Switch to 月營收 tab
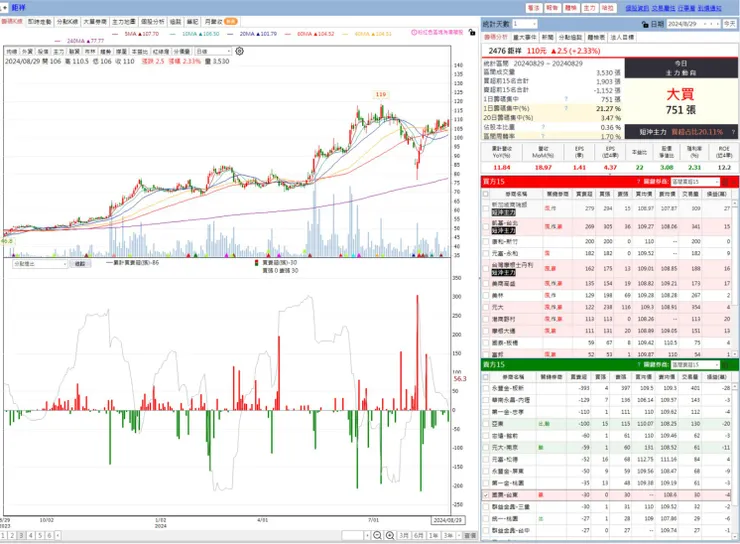 pyautogui.click(x=220, y=22)
